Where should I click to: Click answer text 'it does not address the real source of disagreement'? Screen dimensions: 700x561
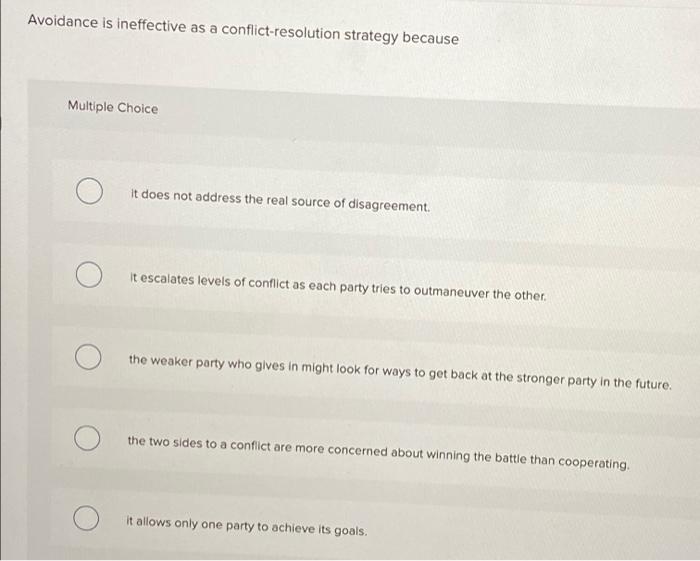[280, 200]
